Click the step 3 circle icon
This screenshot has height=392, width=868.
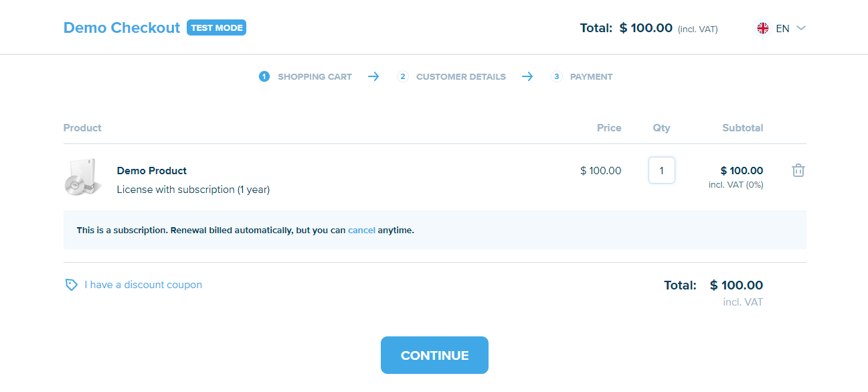pos(557,76)
